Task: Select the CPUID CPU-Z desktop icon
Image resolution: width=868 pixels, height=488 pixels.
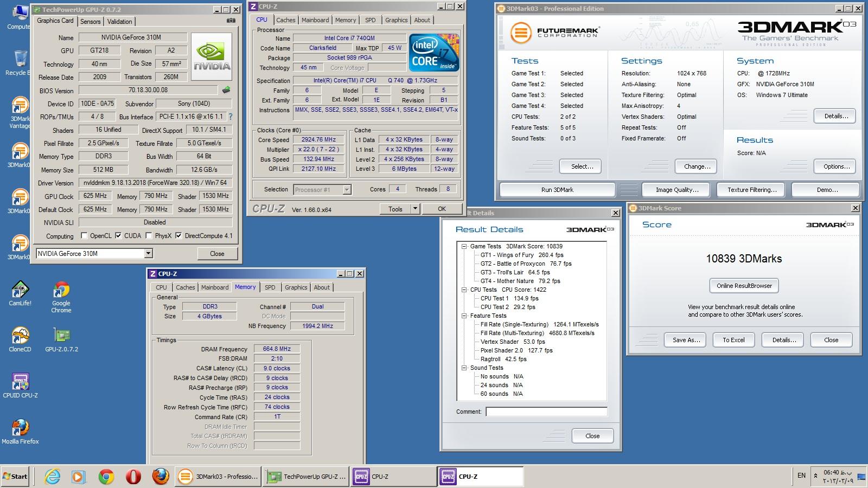Action: point(20,386)
